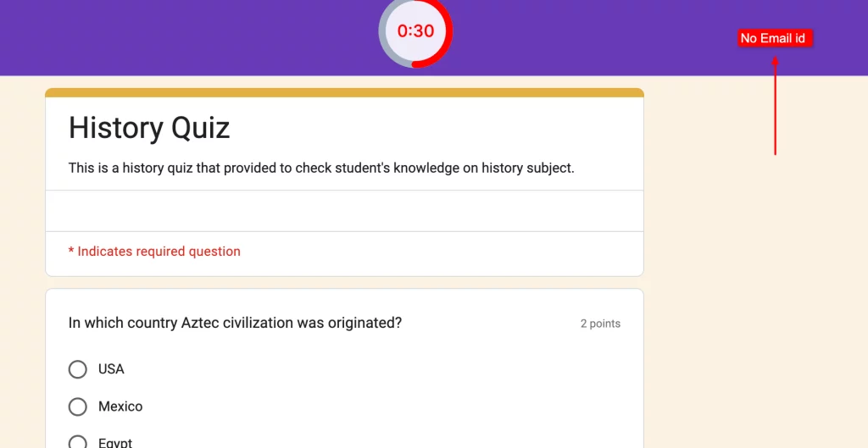The image size is (868, 448).
Task: Click the USA answer label
Action: (111, 369)
